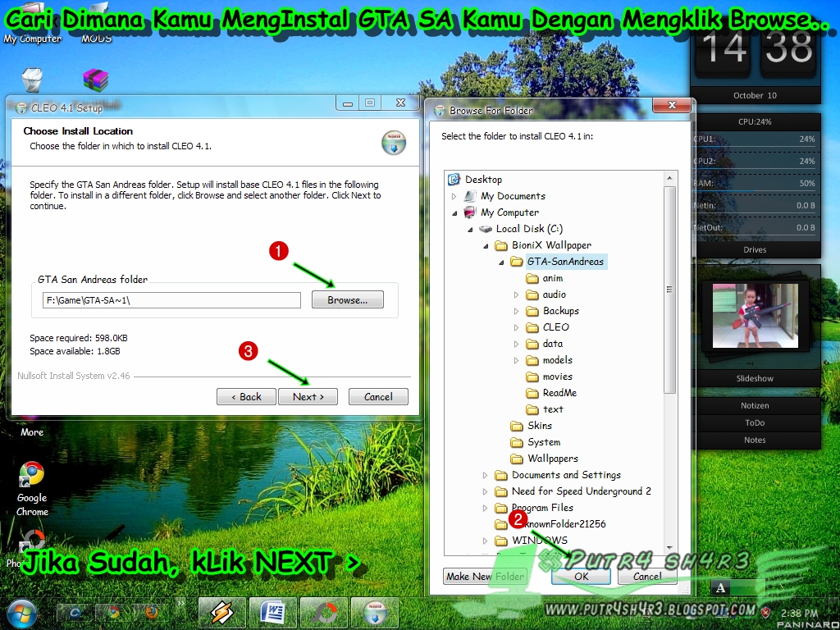Expand the Backups folder

[x=517, y=311]
